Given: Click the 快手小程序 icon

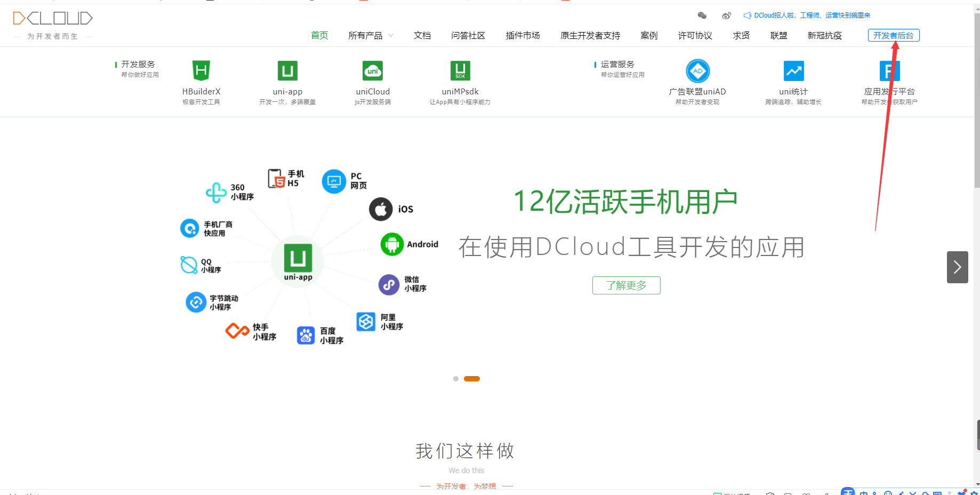Looking at the screenshot, I should [x=237, y=331].
